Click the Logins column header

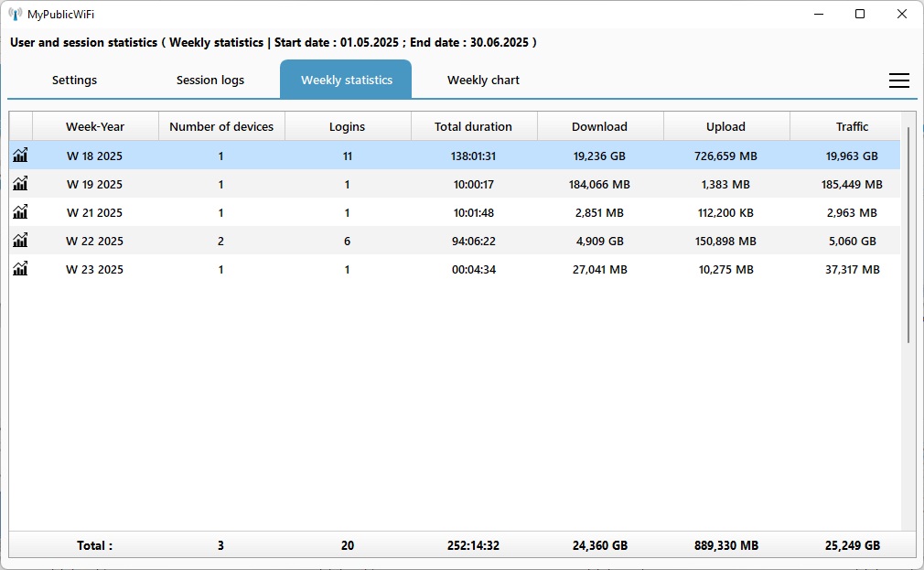348,126
